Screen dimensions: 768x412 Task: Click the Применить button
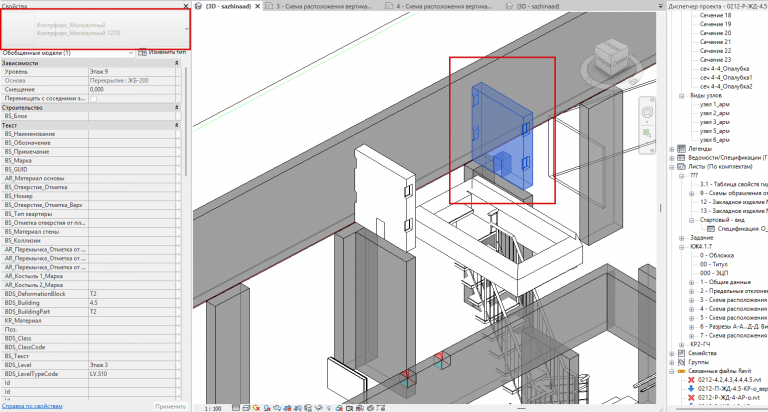[x=170, y=406]
